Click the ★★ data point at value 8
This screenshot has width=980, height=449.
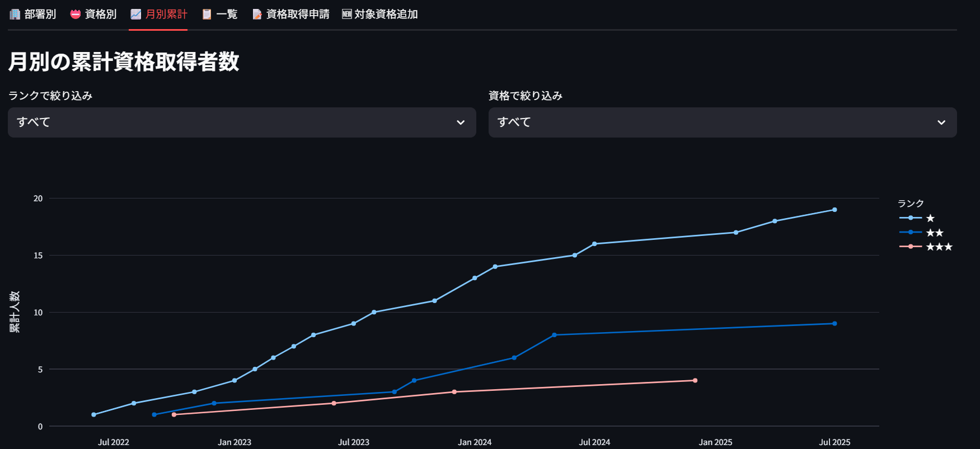554,335
